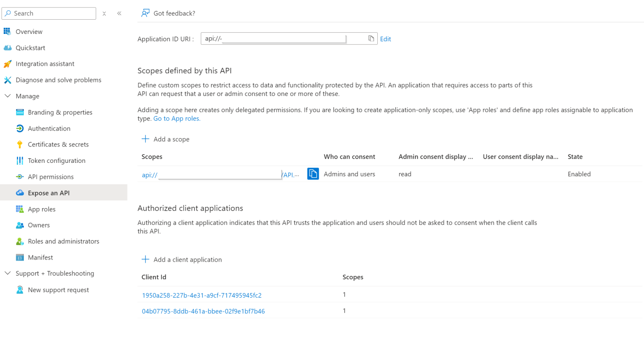Click Add a scope
The width and height of the screenshot is (644, 345).
[x=166, y=139]
